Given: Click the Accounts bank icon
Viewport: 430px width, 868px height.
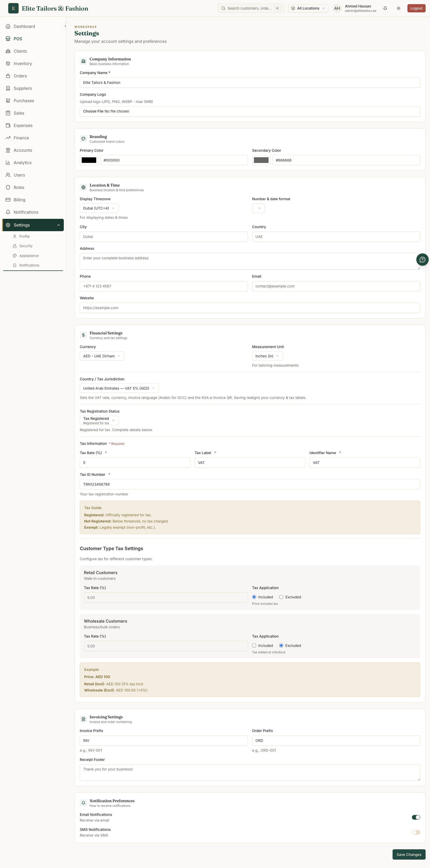Looking at the screenshot, I should tap(8, 150).
